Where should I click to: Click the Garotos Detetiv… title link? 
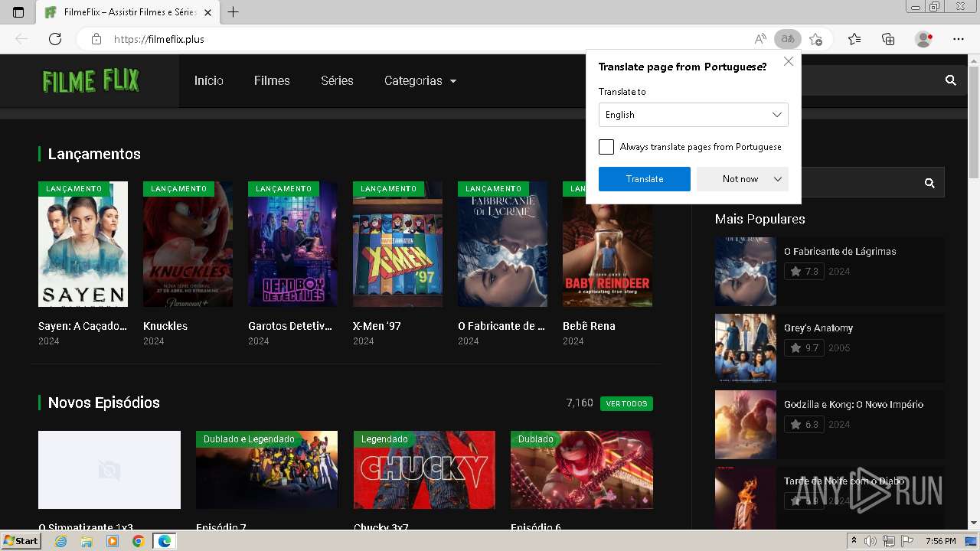tap(290, 326)
